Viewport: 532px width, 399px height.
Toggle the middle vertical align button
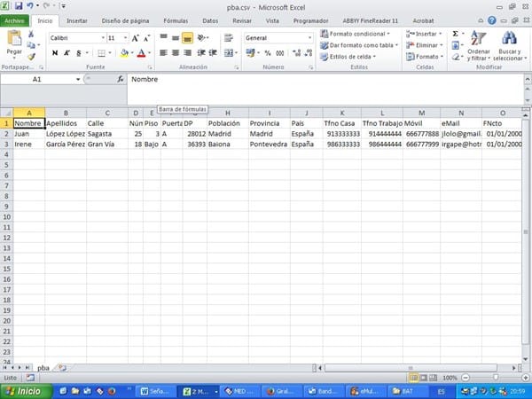176,38
